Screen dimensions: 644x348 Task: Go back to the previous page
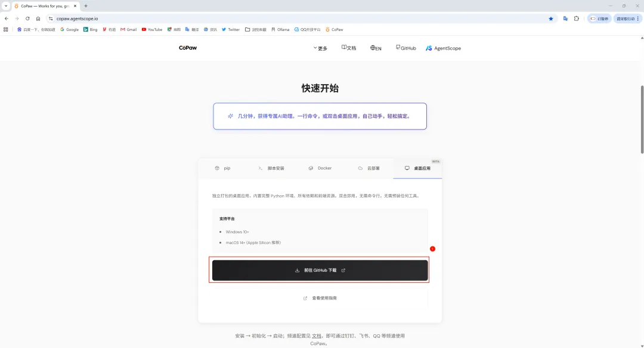coord(7,19)
